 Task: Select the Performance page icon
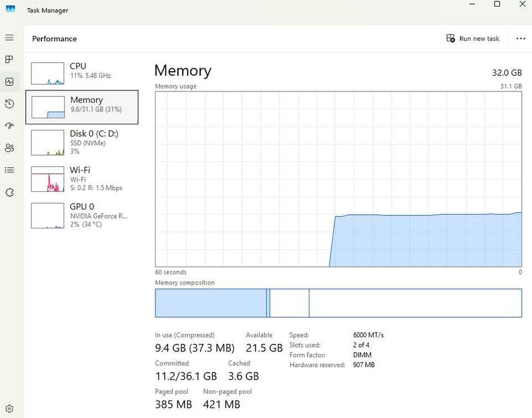pyautogui.click(x=10, y=82)
